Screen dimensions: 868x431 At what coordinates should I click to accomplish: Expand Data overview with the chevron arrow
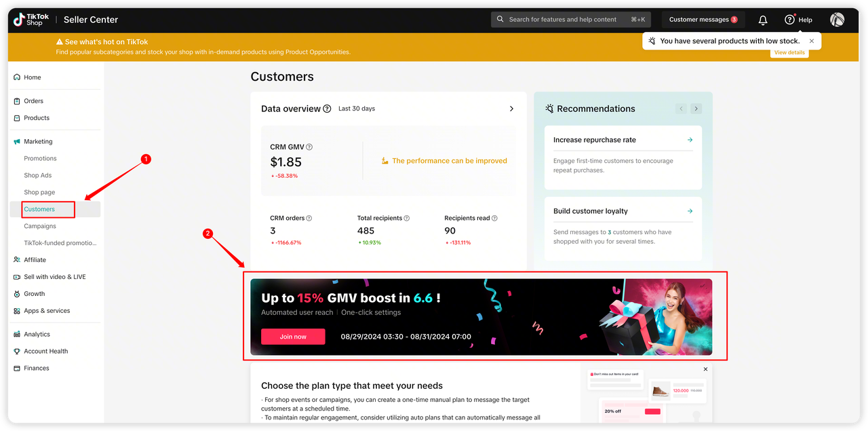tap(511, 109)
